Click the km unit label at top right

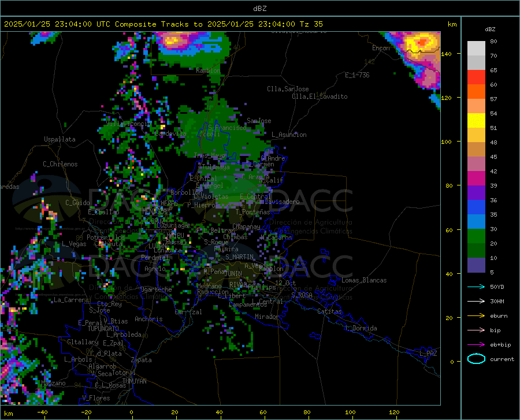[452, 24]
